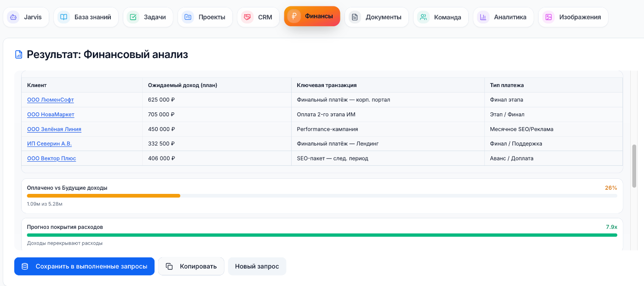
Task: Follow the ООО Вектор Плюс link
Action: [x=52, y=158]
